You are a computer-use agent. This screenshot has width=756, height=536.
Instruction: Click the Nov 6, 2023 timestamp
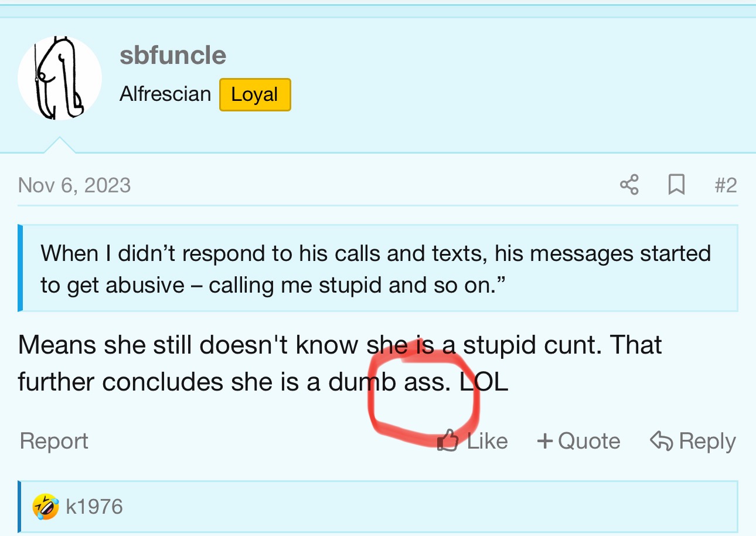74,185
